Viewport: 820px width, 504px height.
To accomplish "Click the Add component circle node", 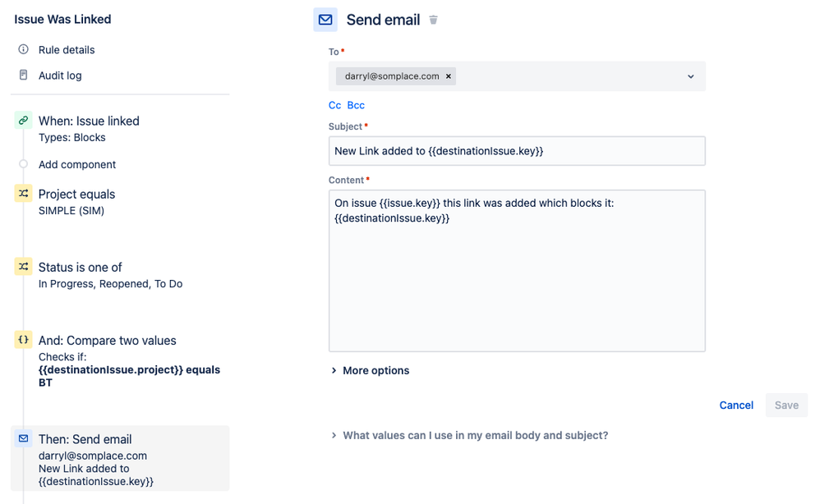I will [x=23, y=164].
